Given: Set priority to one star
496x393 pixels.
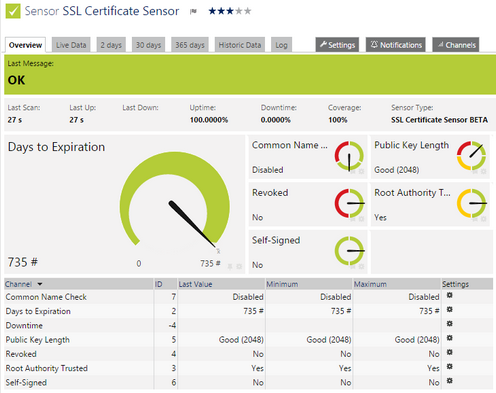Looking at the screenshot, I should 212,11.
